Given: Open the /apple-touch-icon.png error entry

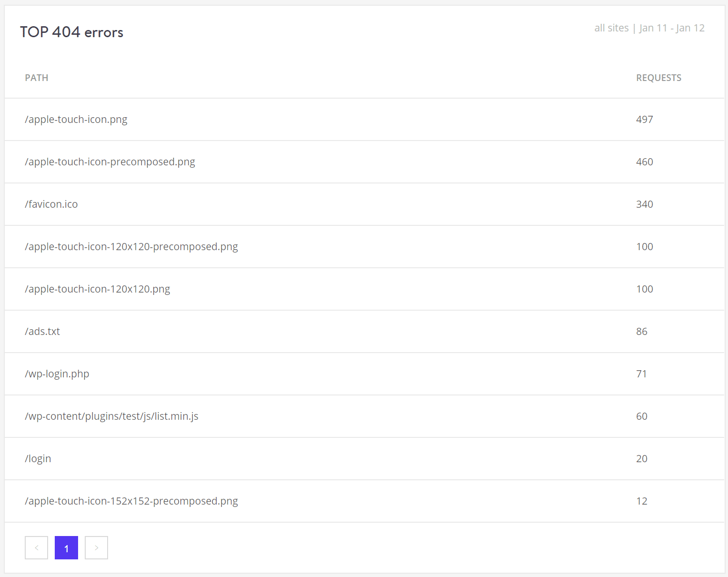Looking at the screenshot, I should coord(76,119).
